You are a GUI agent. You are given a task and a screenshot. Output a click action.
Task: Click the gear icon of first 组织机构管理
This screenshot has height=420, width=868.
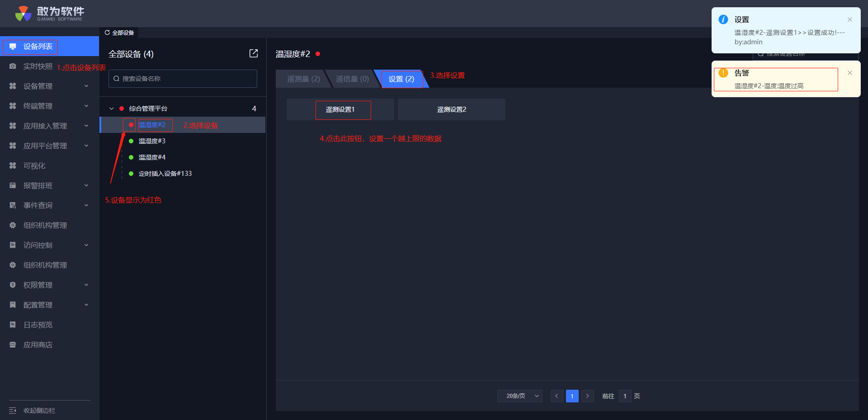tap(13, 225)
